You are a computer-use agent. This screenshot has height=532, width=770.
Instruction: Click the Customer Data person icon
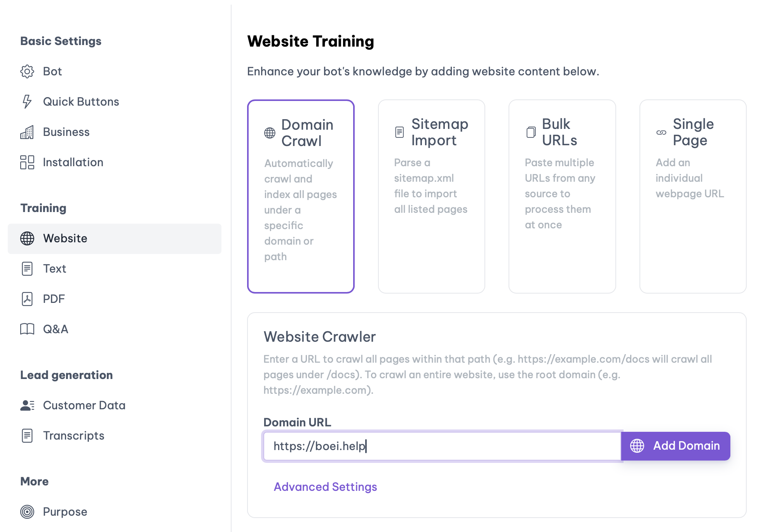[27, 405]
